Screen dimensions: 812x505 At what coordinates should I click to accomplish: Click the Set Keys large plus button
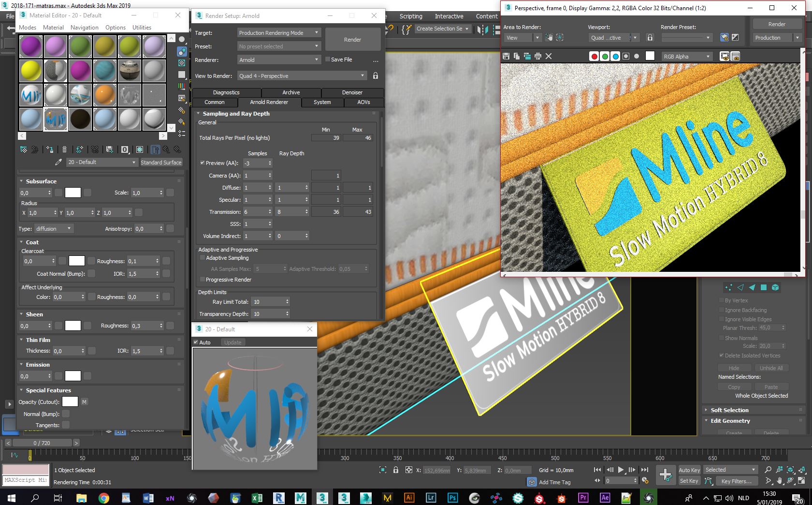666,475
